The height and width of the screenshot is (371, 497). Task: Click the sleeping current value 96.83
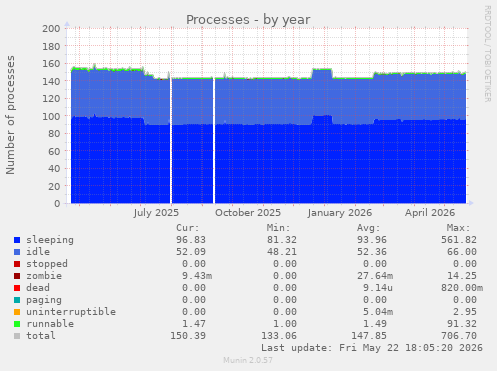191,240
